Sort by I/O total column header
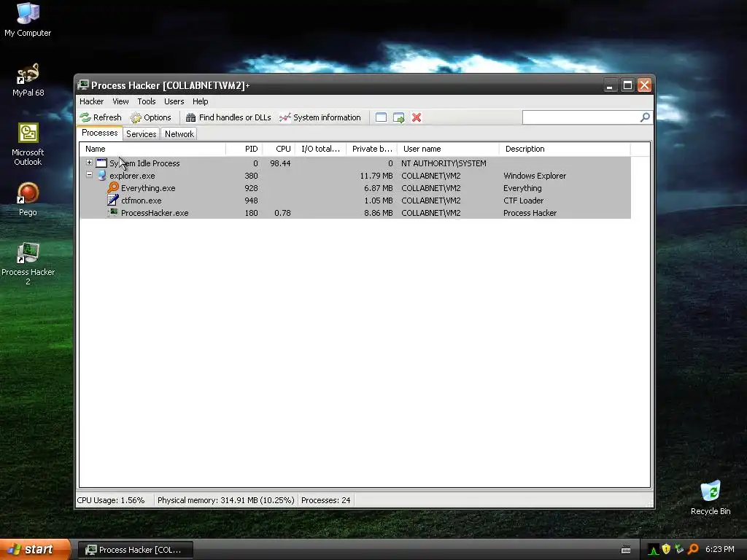747x560 pixels. (x=321, y=149)
